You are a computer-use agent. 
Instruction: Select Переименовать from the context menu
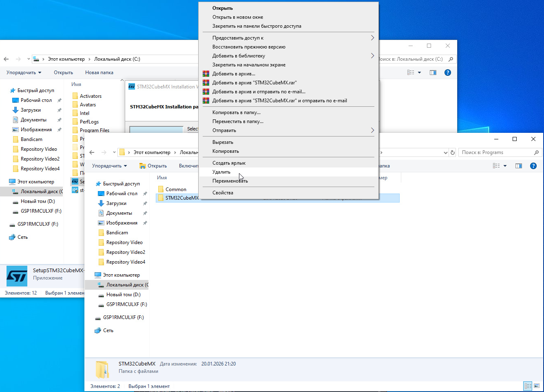(x=288, y=181)
